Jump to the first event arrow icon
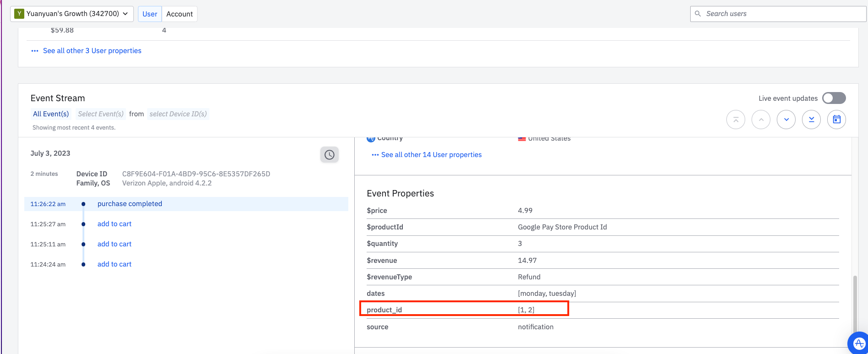 point(736,120)
